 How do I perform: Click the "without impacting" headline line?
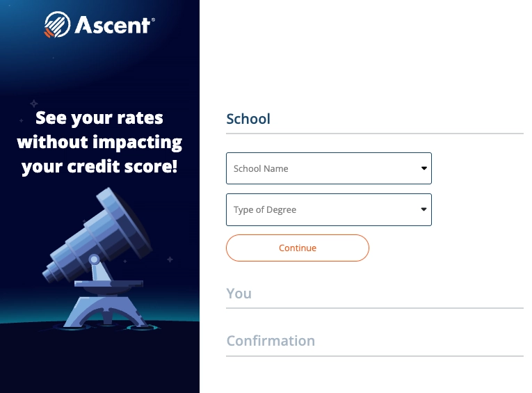click(99, 143)
